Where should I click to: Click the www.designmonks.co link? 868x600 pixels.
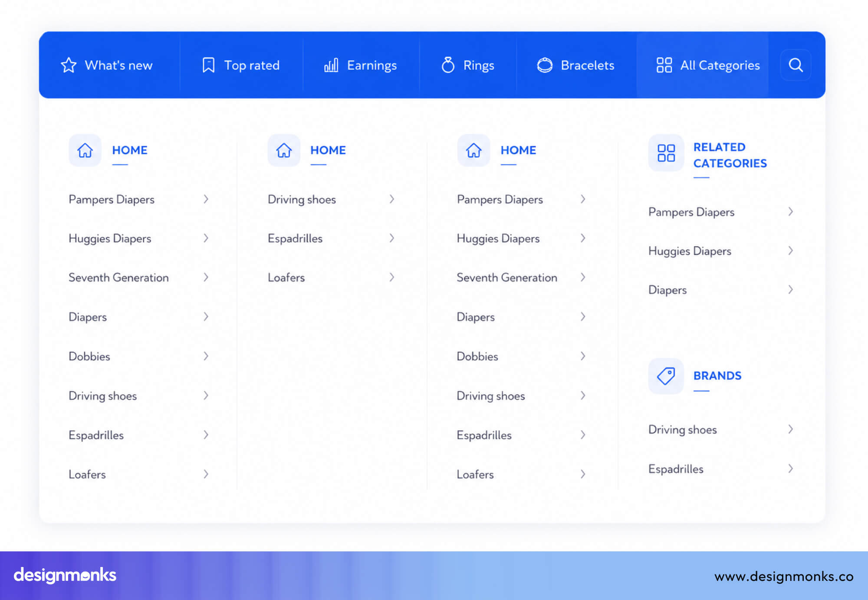tap(784, 576)
